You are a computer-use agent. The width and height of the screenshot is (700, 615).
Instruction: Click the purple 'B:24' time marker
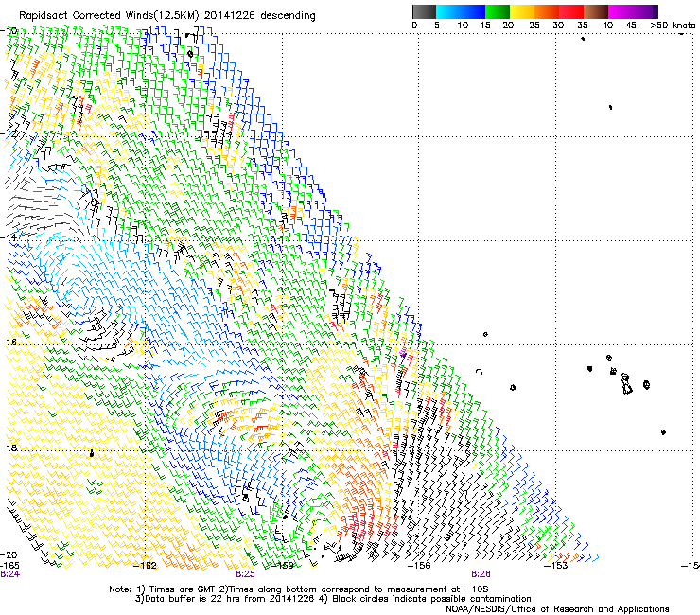(9, 574)
